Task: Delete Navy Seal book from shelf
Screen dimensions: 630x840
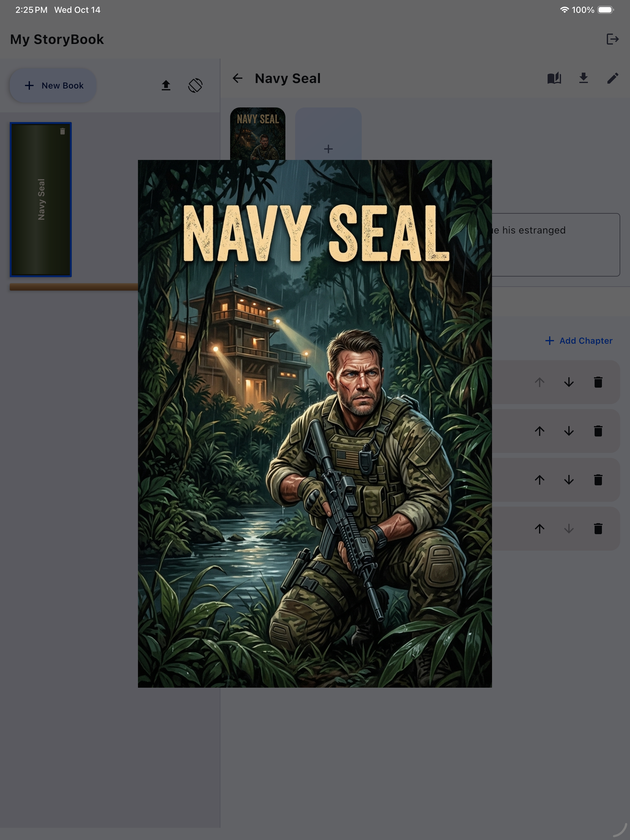Action: pyautogui.click(x=63, y=131)
